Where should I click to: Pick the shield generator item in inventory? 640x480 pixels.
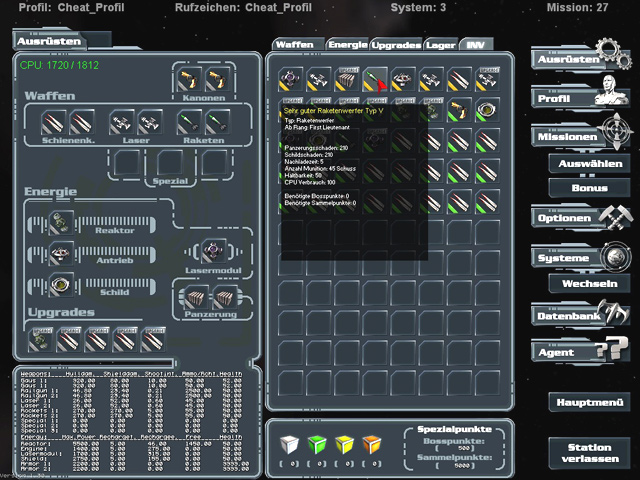[487, 109]
